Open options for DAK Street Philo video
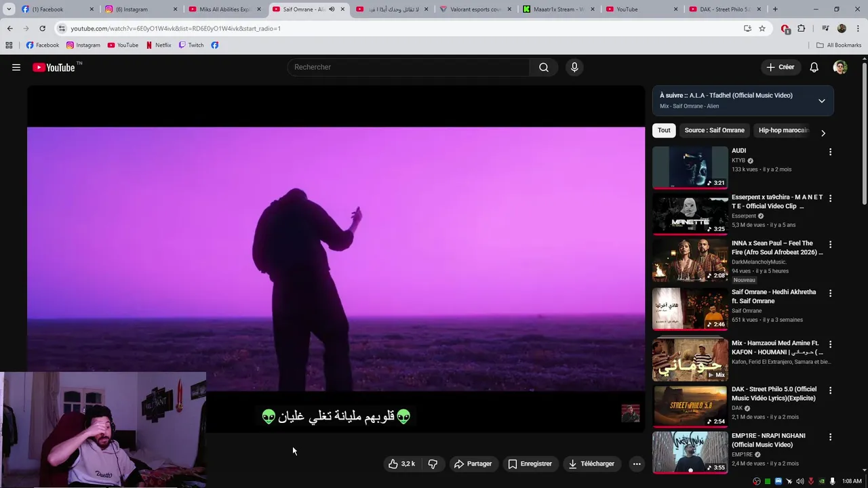This screenshot has height=488, width=868. (x=830, y=390)
